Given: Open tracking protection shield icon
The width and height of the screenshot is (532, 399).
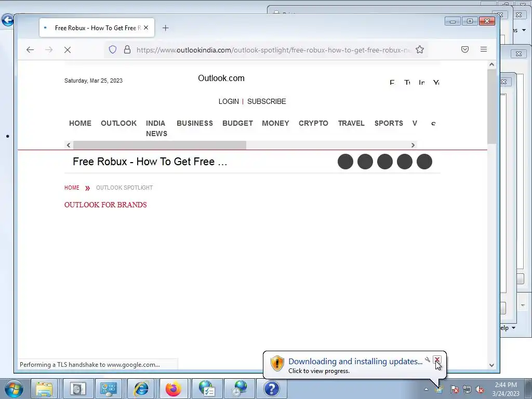Looking at the screenshot, I should click(113, 49).
